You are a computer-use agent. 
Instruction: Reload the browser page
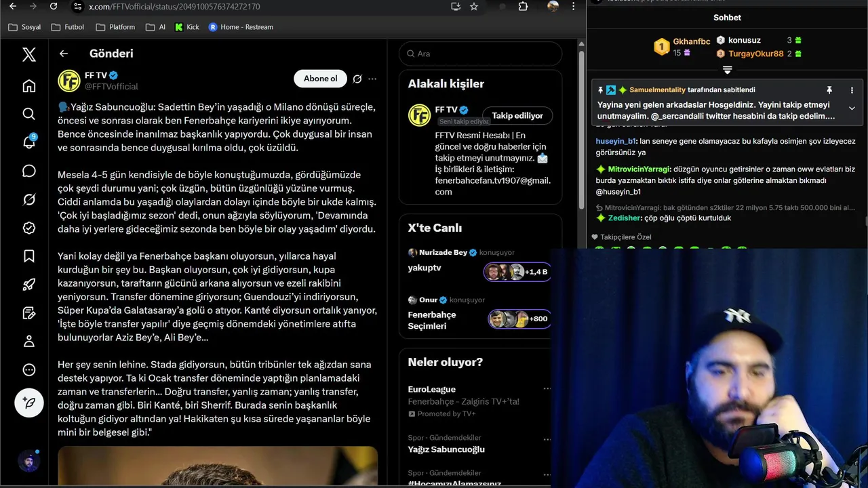coord(54,7)
